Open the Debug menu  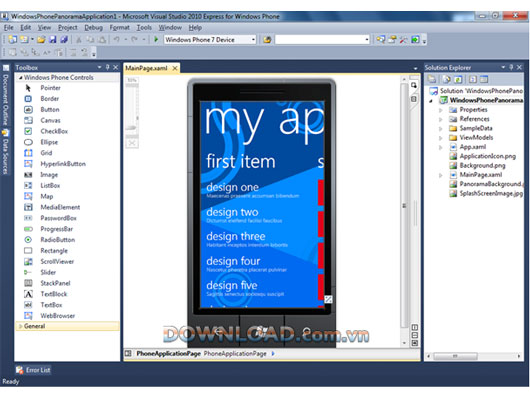(94, 28)
